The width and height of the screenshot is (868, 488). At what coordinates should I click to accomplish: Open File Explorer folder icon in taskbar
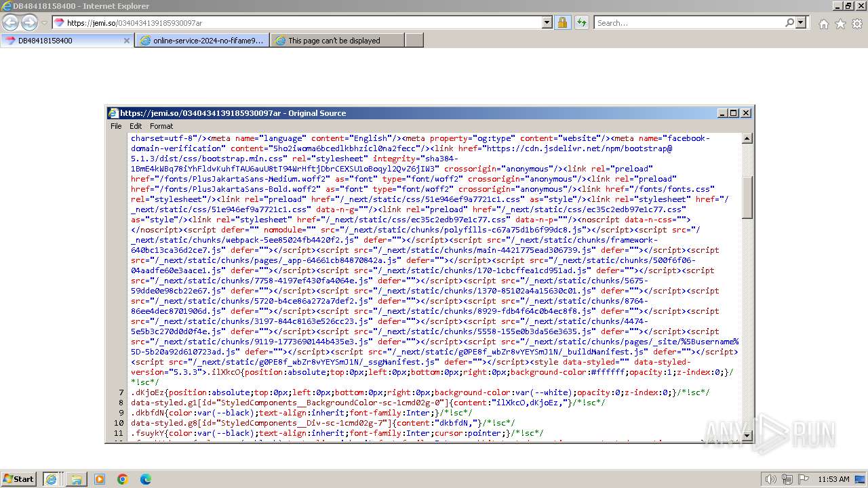(x=77, y=479)
